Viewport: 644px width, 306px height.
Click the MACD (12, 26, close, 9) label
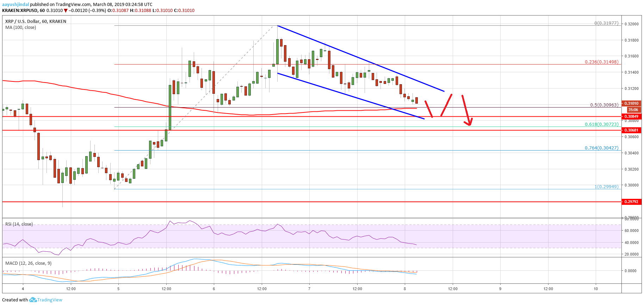(x=28, y=263)
